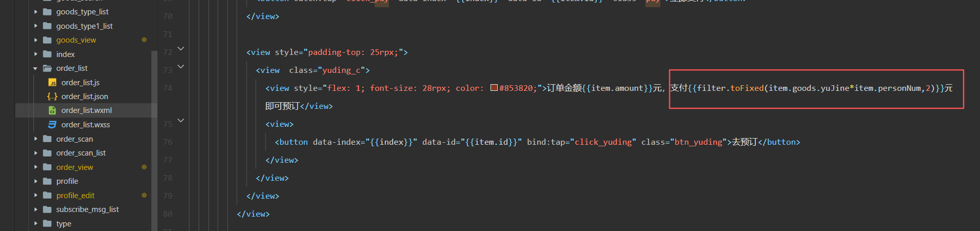Viewport: 980px width, 231px height.
Task: Click the JS icon beside order_list.js
Action: click(x=52, y=83)
